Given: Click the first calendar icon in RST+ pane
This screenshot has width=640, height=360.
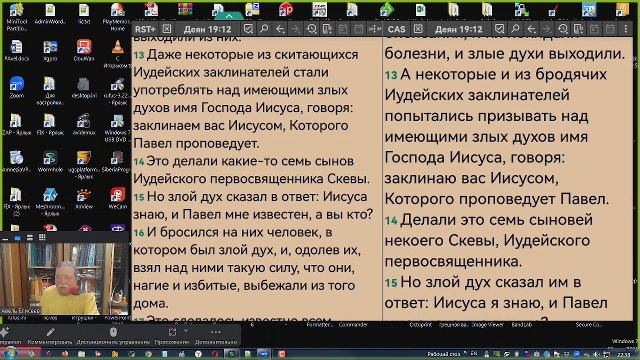Looking at the screenshot, I should click(343, 29).
